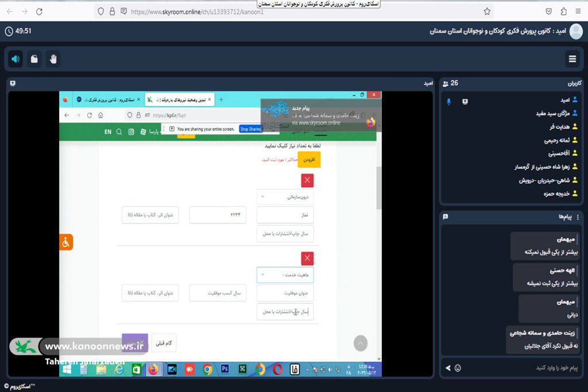The width and height of the screenshot is (588, 392).
Task: Open the emoji picker in chat
Action: (x=458, y=367)
